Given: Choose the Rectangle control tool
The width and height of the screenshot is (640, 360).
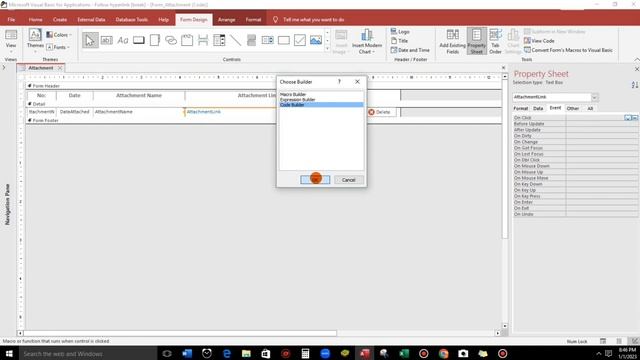Looking at the screenshot, I should (x=284, y=40).
